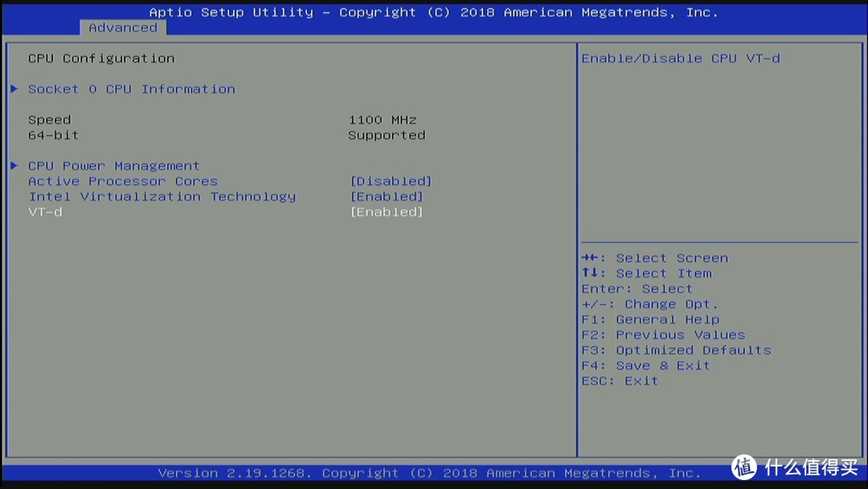The image size is (868, 489).
Task: Toggle VT-d Enabled value
Action: 387,212
